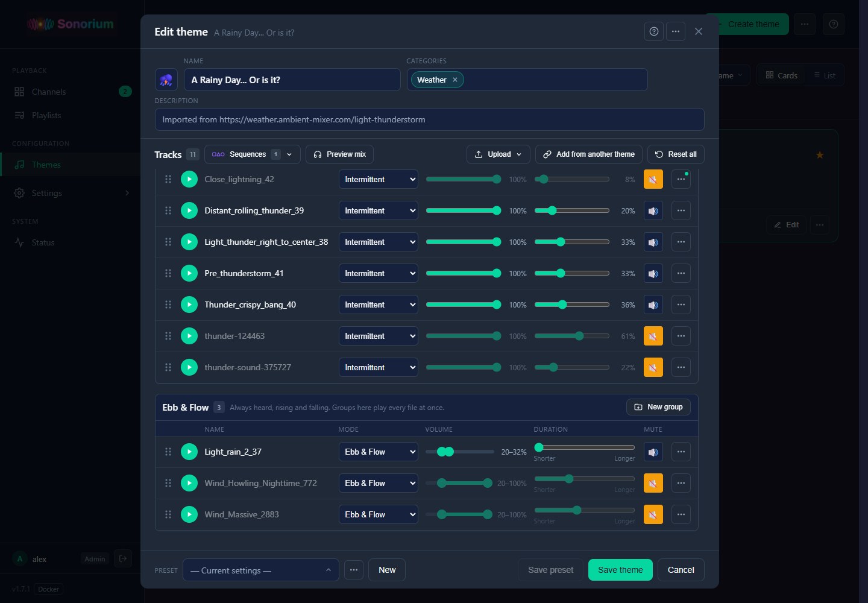Expand the Sequences dropdown
Image resolution: width=868 pixels, height=603 pixels.
click(x=252, y=154)
